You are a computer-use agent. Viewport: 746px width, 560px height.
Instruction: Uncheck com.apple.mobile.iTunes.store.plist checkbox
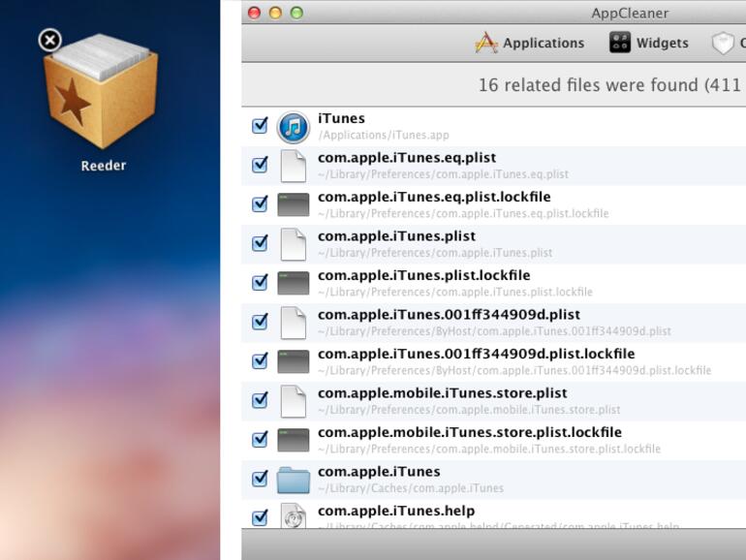point(260,400)
